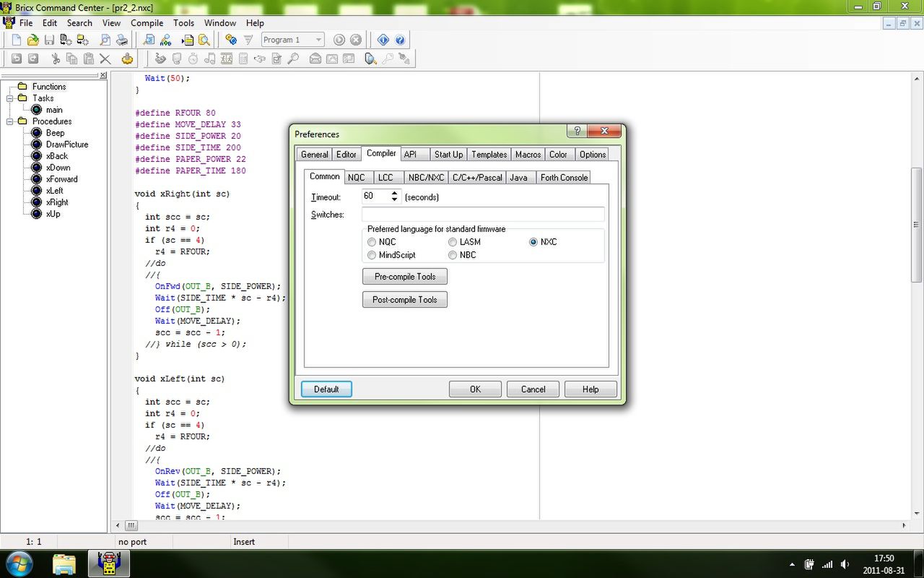Choose LASM as preferred language
This screenshot has height=578, width=924.
click(453, 242)
